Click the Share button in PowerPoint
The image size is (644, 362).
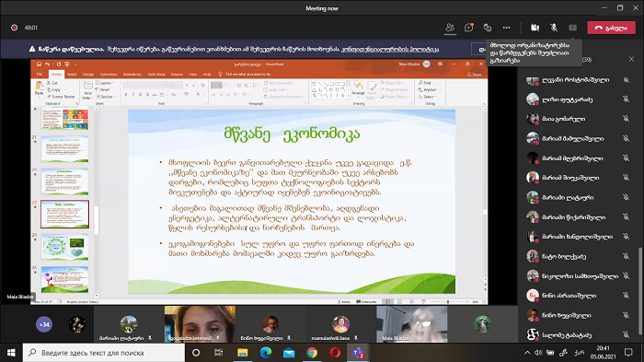coord(475,75)
